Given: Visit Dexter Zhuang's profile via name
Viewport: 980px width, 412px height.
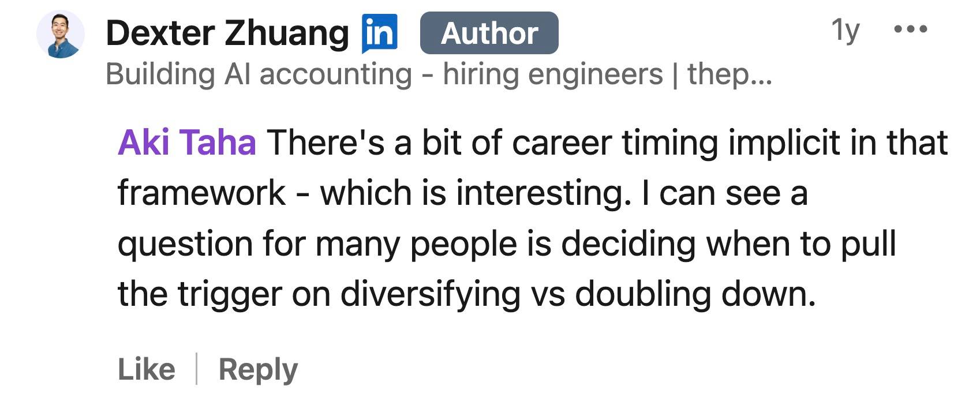Looking at the screenshot, I should coord(227,33).
